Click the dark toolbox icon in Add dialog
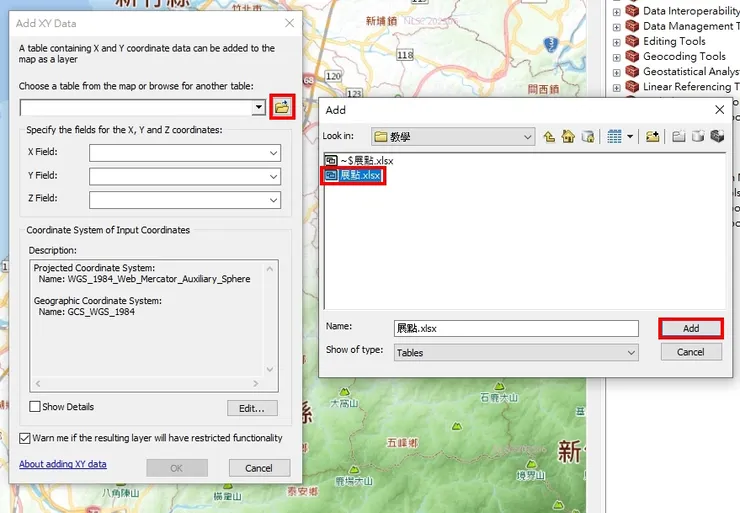 click(x=717, y=137)
